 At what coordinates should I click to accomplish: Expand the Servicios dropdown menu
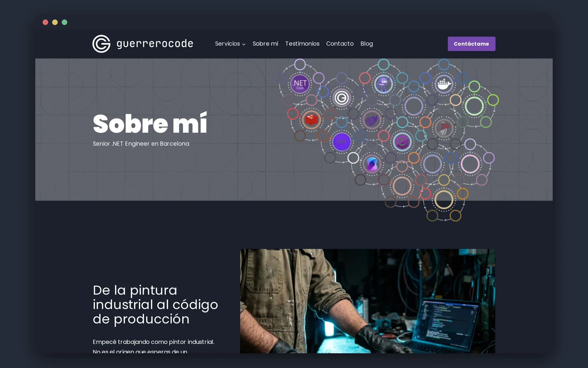(x=230, y=44)
